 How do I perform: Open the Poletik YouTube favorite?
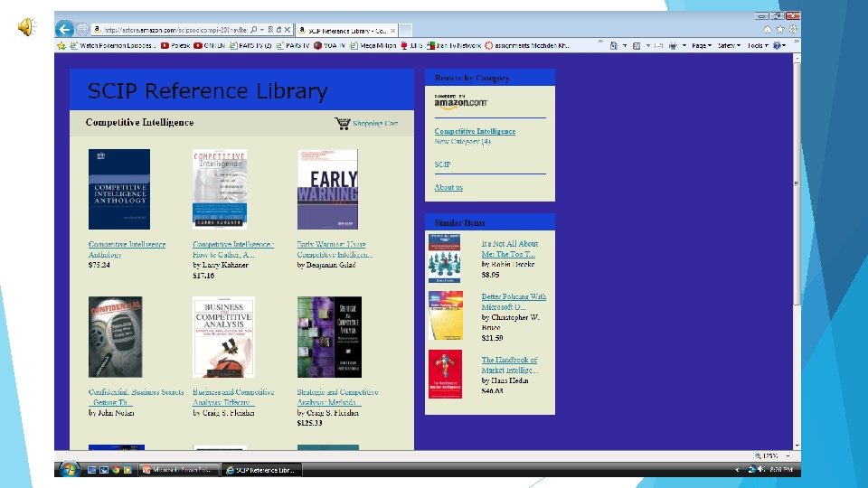pos(175,45)
